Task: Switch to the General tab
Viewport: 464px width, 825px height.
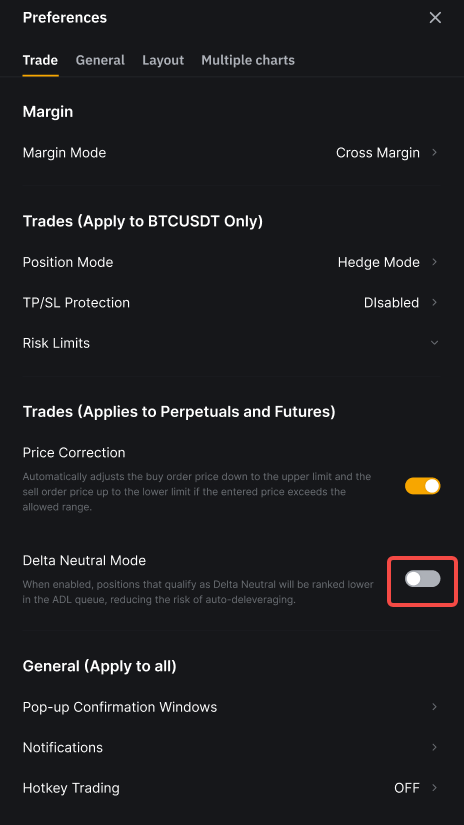Action: point(100,60)
